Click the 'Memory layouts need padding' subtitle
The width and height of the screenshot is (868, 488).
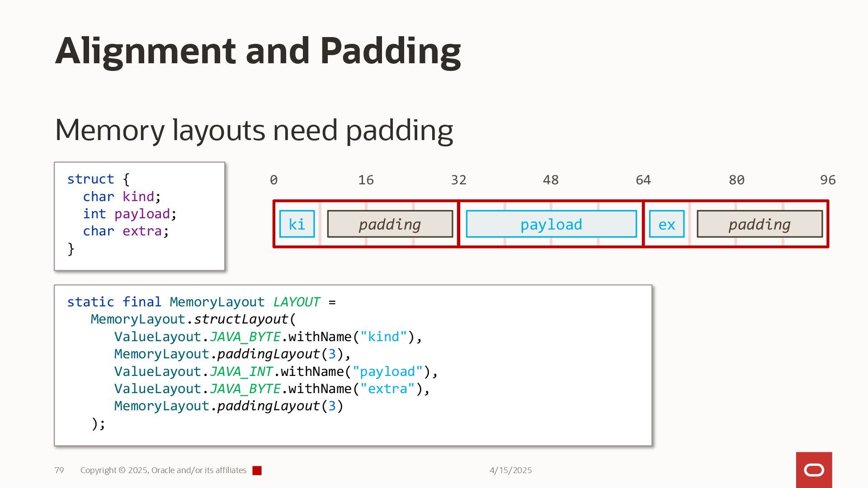click(254, 130)
